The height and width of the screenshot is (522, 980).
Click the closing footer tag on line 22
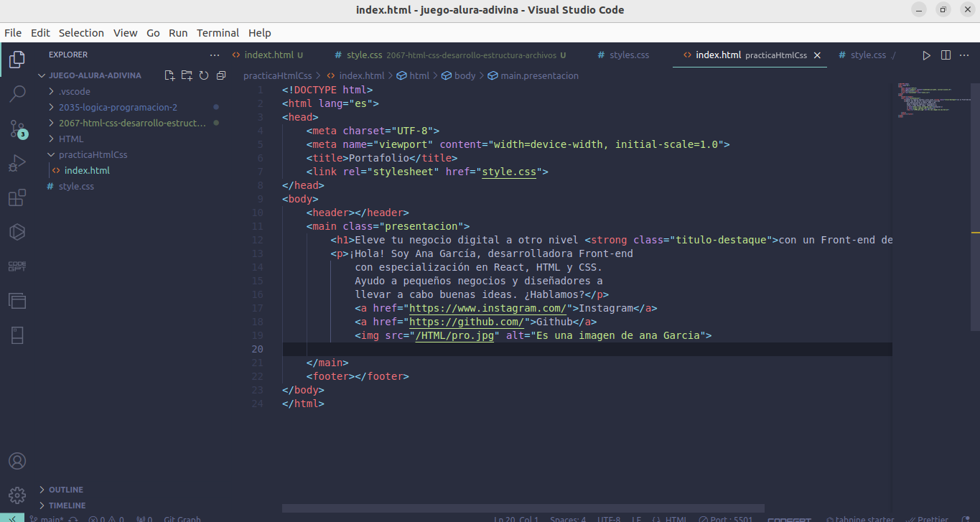382,376
